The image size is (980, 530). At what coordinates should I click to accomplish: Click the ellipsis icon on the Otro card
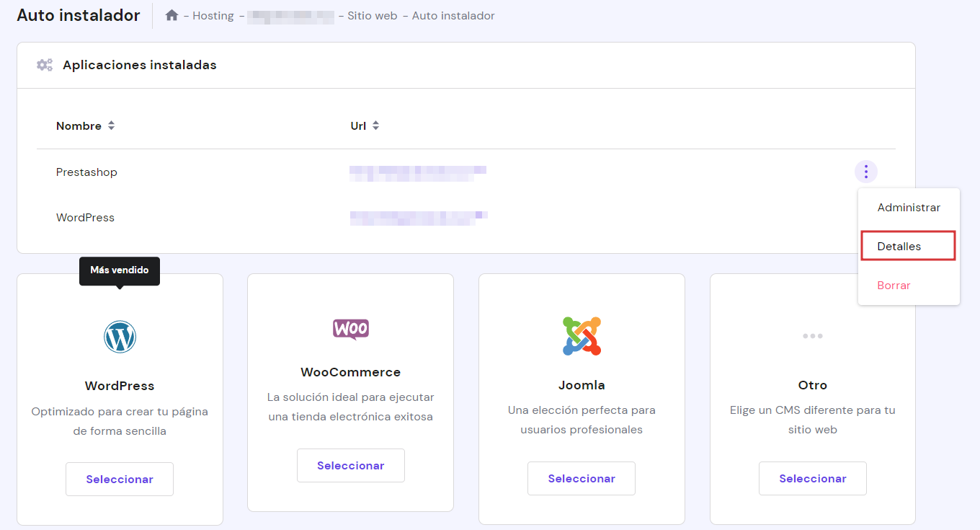point(813,335)
